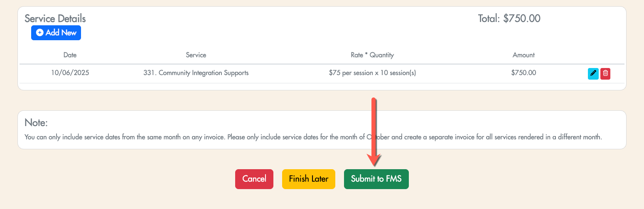Click the $75 per session rate cell
The image size is (644, 209).
(x=372, y=73)
